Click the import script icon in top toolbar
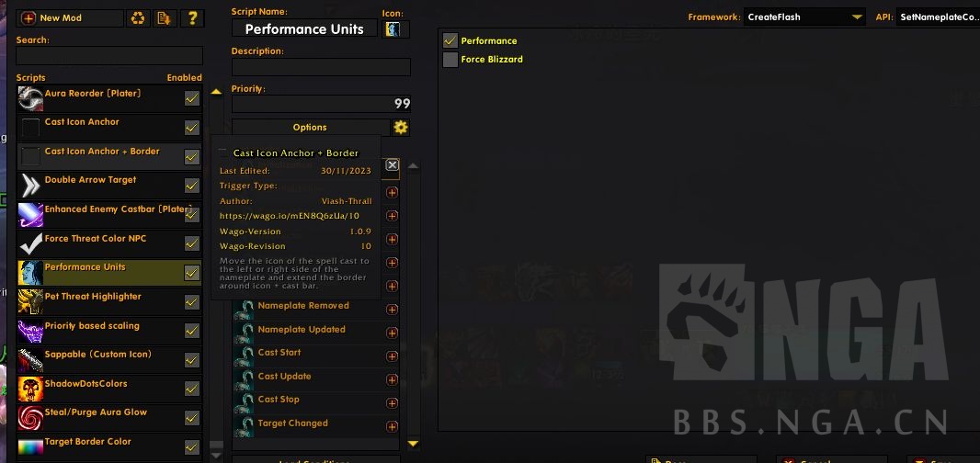Viewport: 980px width, 463px height. click(x=165, y=18)
